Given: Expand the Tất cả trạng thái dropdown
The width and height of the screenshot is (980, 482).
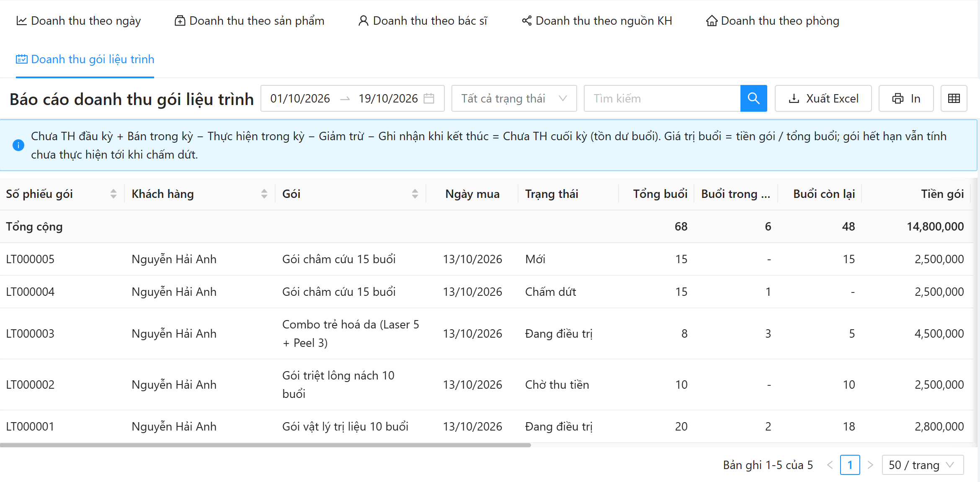Looking at the screenshot, I should click(514, 98).
